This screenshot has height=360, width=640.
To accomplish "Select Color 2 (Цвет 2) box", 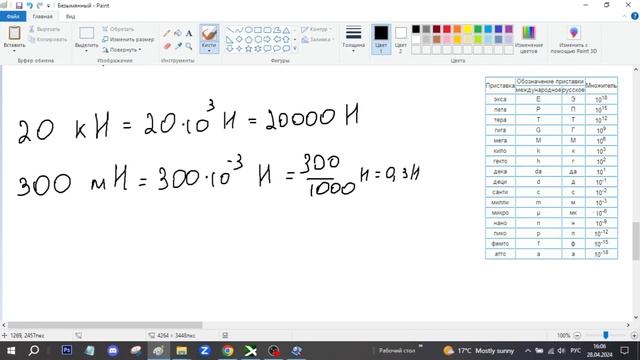I will coord(401,39).
